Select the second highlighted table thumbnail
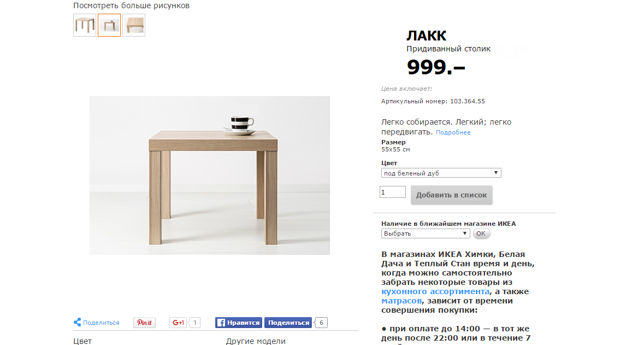 [109, 25]
